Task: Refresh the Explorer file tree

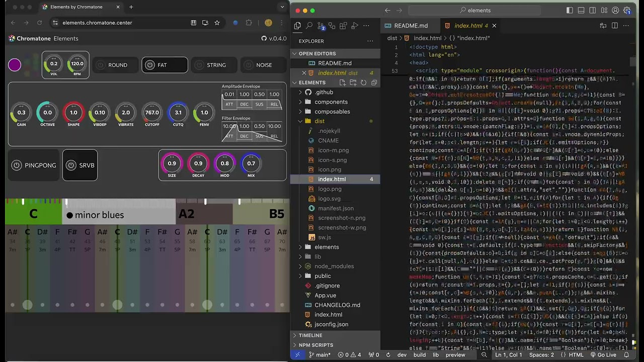Action: (363, 82)
